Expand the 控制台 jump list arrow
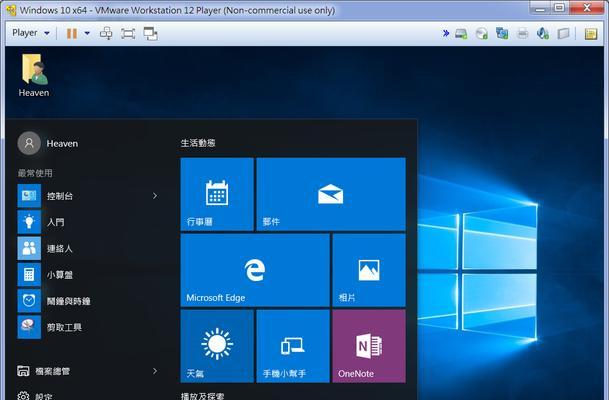 pos(155,196)
